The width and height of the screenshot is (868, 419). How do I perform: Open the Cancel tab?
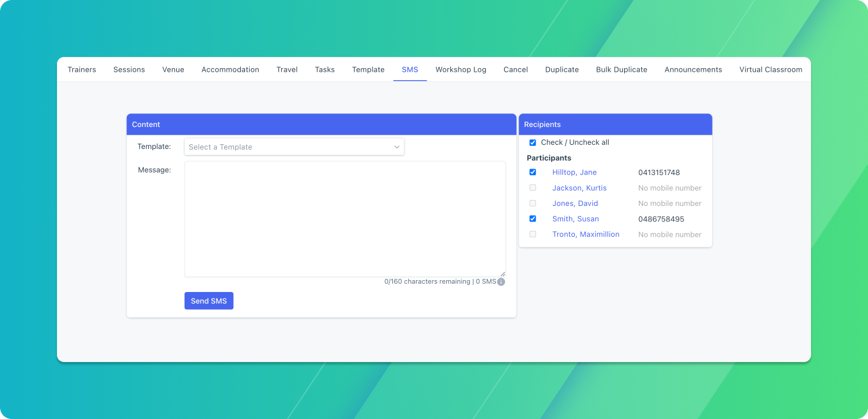click(x=516, y=69)
